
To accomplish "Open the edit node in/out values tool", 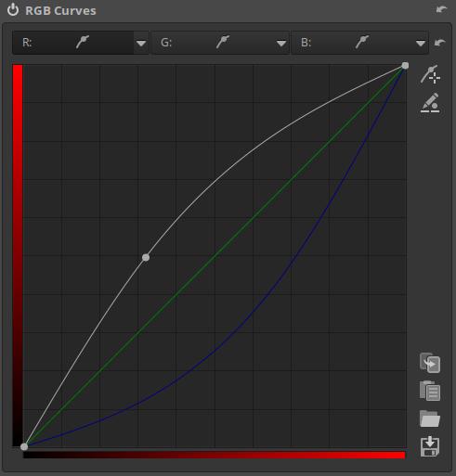I will point(430,103).
